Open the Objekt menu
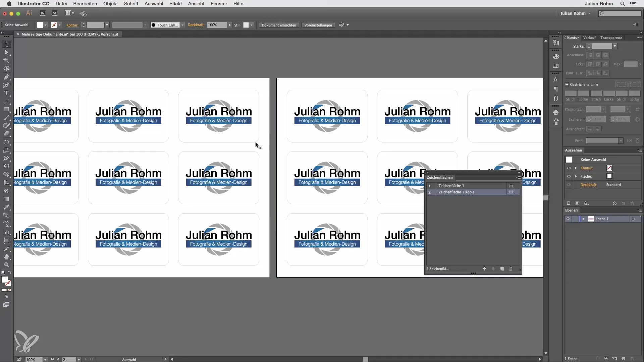The height and width of the screenshot is (362, 644). click(x=110, y=4)
